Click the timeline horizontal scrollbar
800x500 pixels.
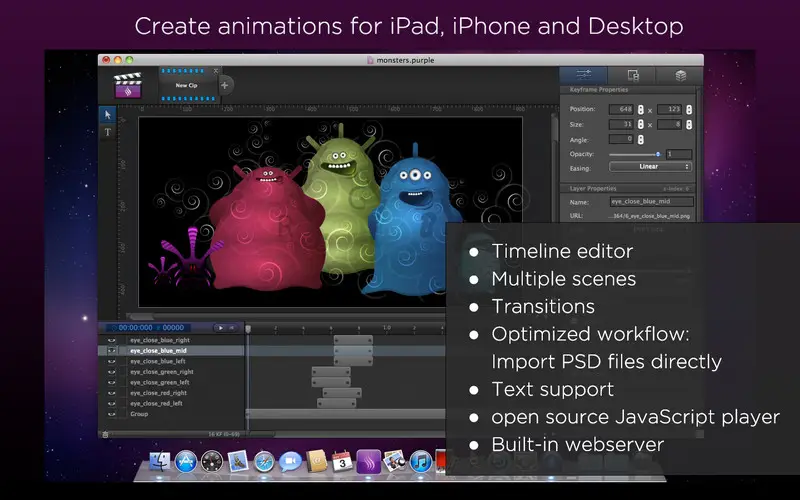coord(261,435)
